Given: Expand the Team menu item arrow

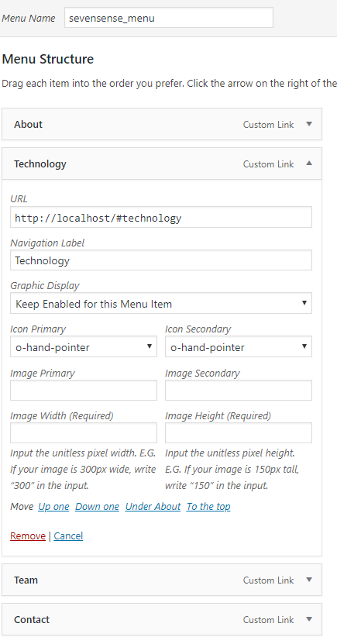Looking at the screenshot, I should coord(309,580).
